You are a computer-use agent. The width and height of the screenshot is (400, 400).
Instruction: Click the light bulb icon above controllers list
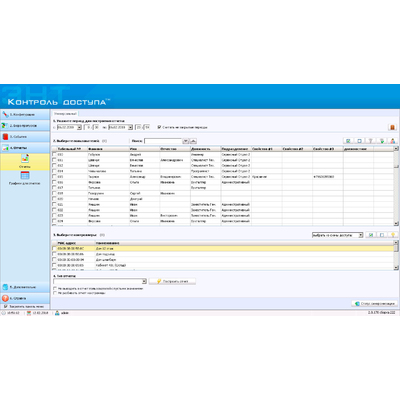point(393,235)
